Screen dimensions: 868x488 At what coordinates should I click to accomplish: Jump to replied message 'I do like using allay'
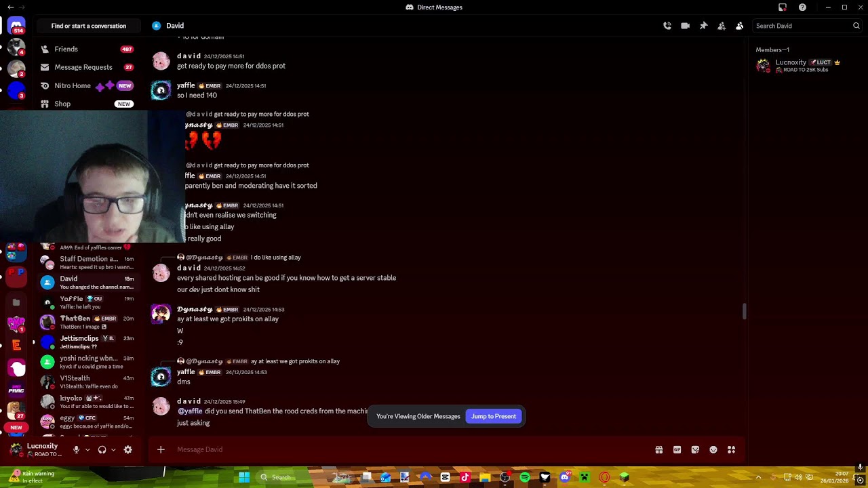tap(275, 258)
